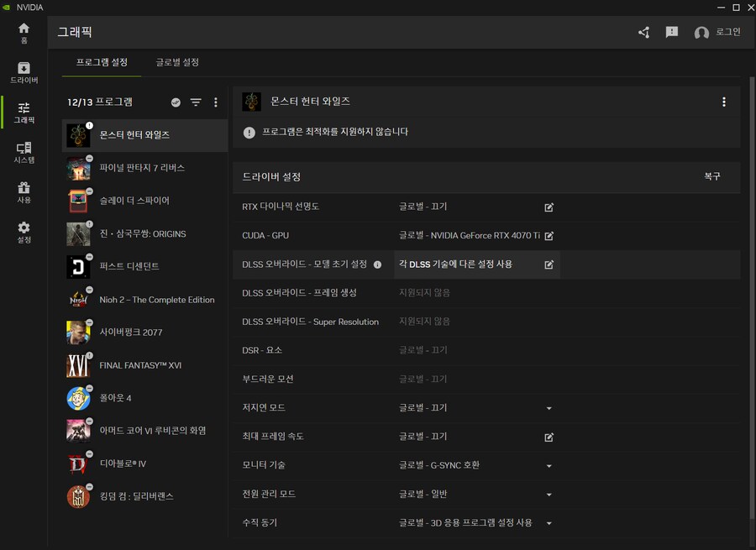Select 몬스터 헌터 와일즈 in program list
Screen dimensions: 756x550
(x=144, y=135)
